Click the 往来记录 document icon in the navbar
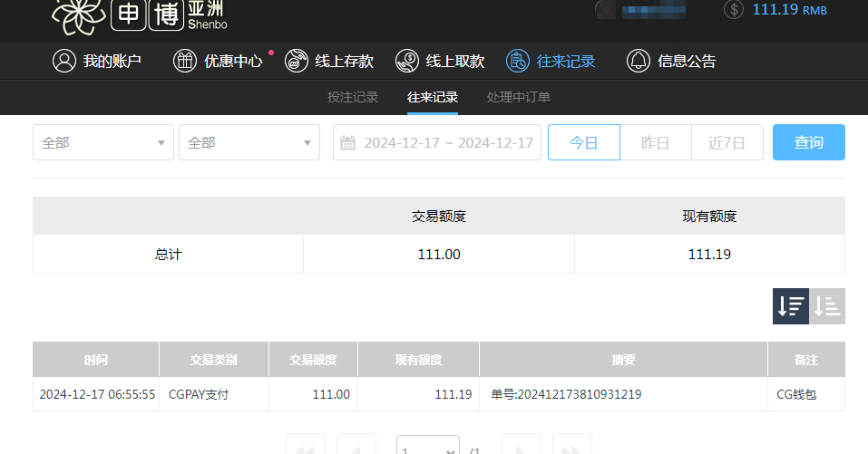The height and width of the screenshot is (454, 868). click(x=517, y=61)
